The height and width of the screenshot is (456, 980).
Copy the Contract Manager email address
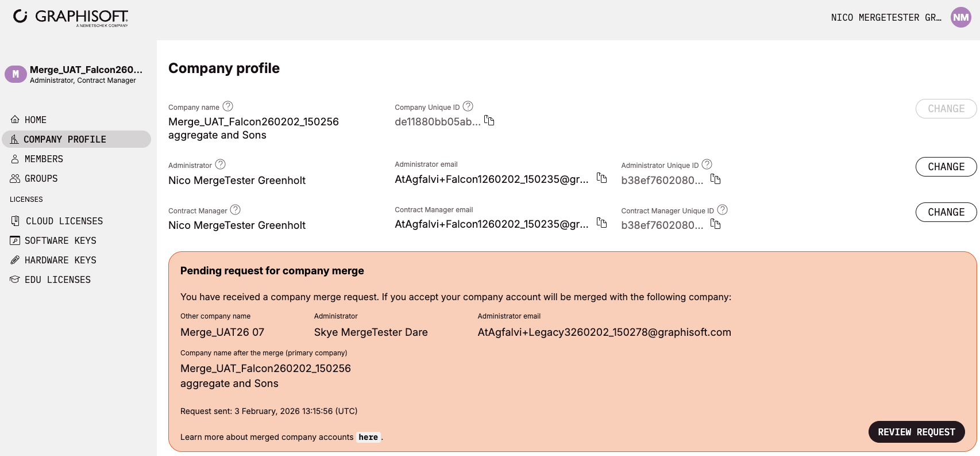pos(602,223)
